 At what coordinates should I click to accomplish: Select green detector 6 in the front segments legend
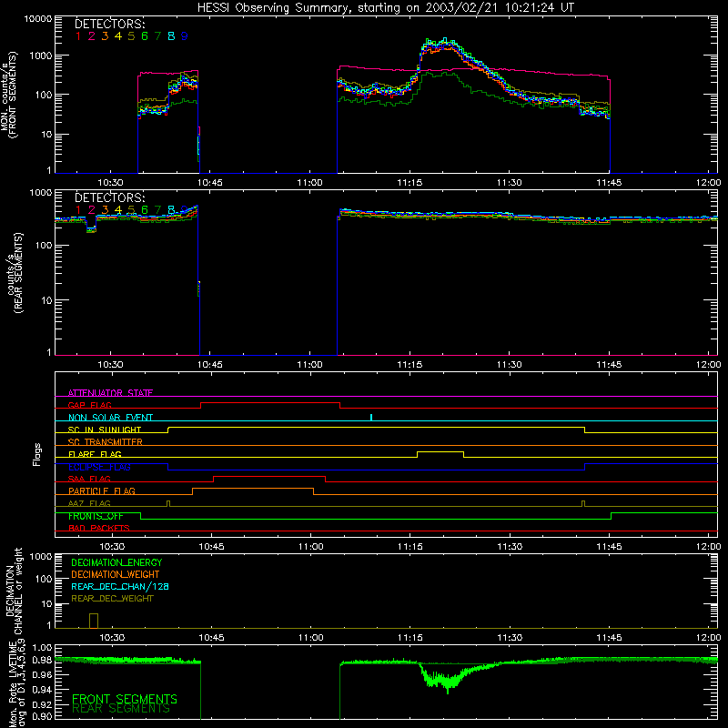tap(145, 36)
